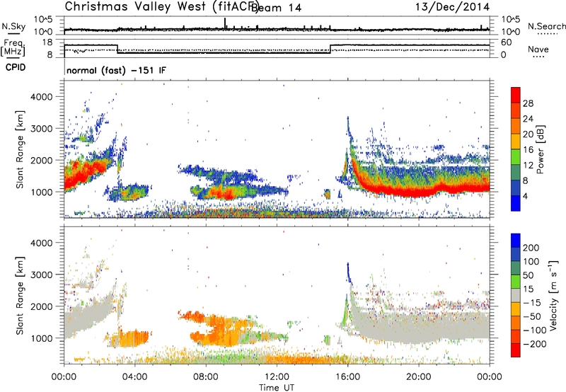The height and width of the screenshot is (392, 566).
Task: Click the blue bottom of Power colorbar
Action: pos(516,204)
